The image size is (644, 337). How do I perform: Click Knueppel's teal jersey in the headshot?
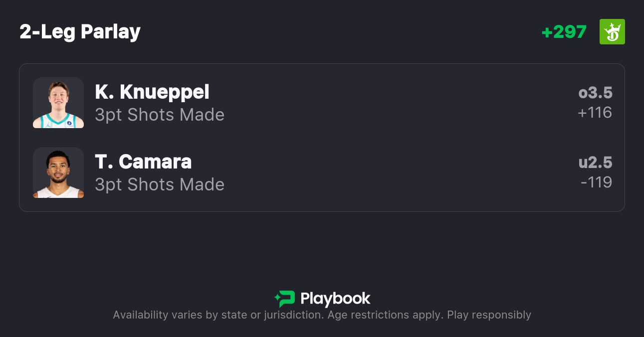coord(58,122)
